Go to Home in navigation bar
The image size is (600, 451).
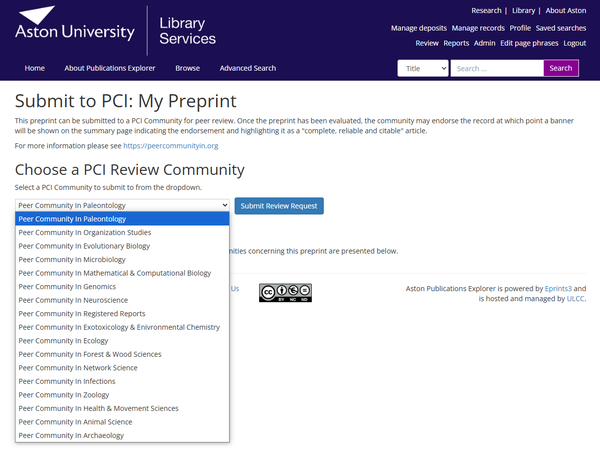coord(35,68)
